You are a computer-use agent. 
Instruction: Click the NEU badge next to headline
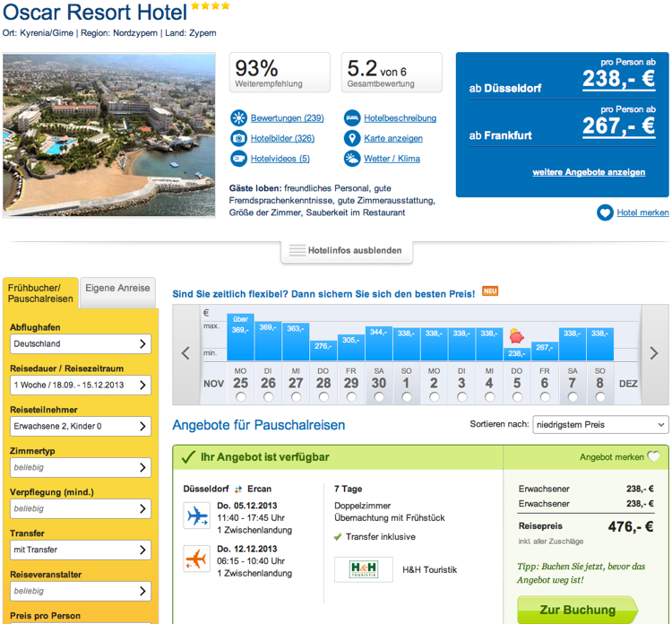tap(490, 291)
